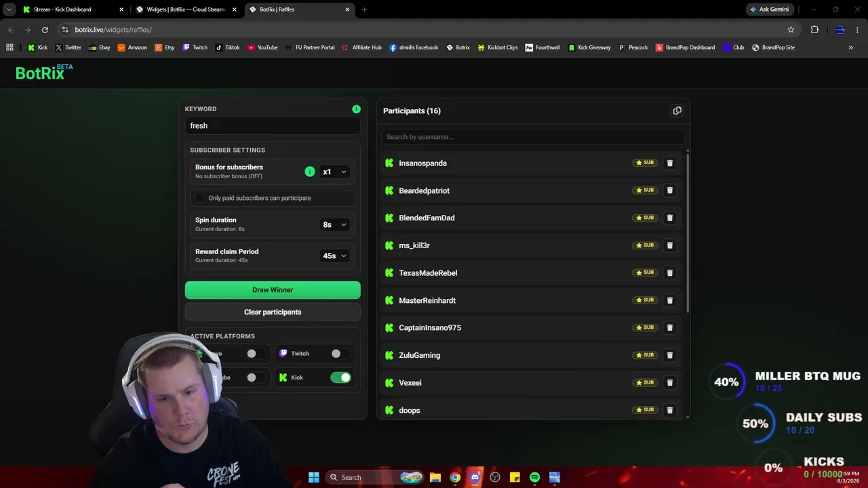Select the BotRix | Raffles tab
Image resolution: width=868 pixels, height=488 pixels.
pyautogui.click(x=298, y=9)
